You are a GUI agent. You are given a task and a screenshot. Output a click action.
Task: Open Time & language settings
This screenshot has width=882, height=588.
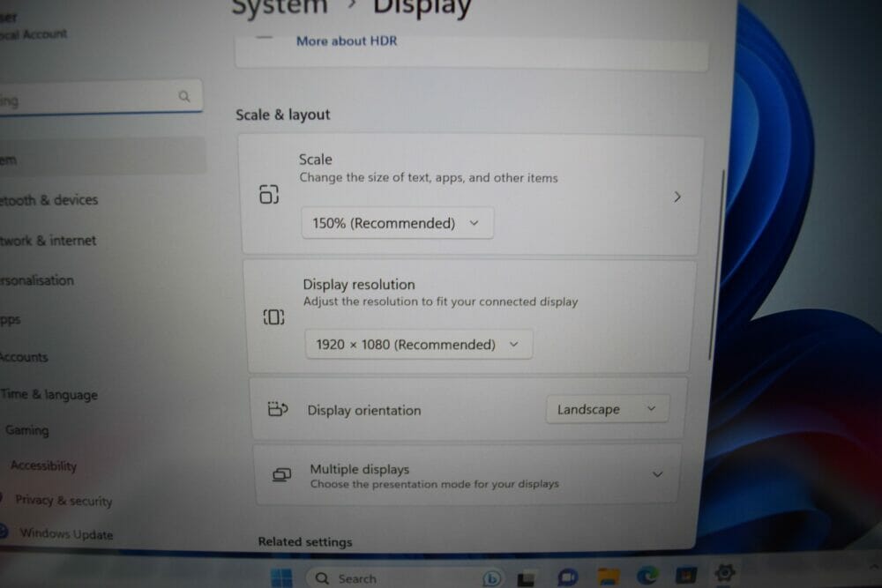pyautogui.click(x=49, y=395)
